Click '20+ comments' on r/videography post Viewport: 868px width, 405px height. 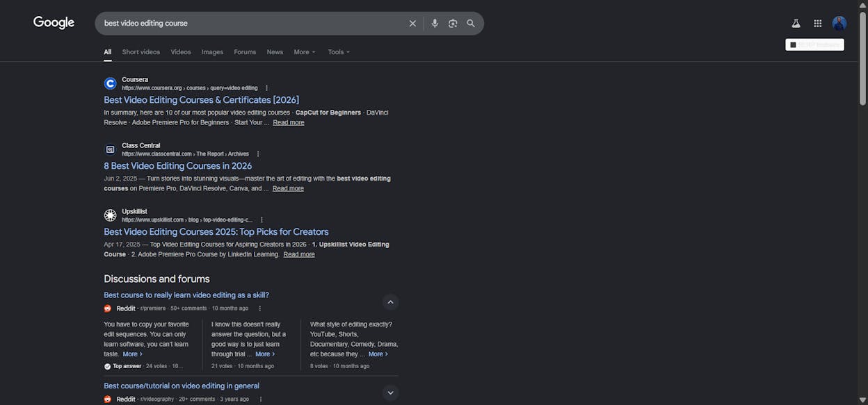point(197,399)
